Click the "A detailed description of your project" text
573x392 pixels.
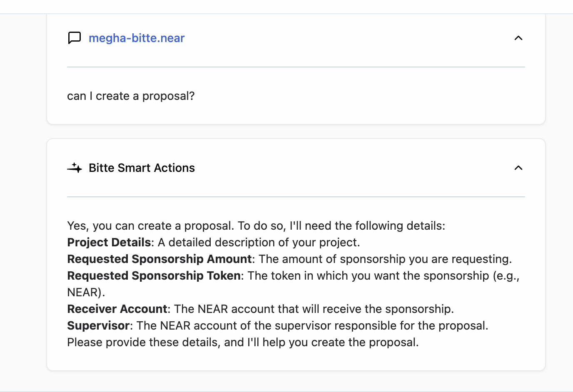[258, 242]
